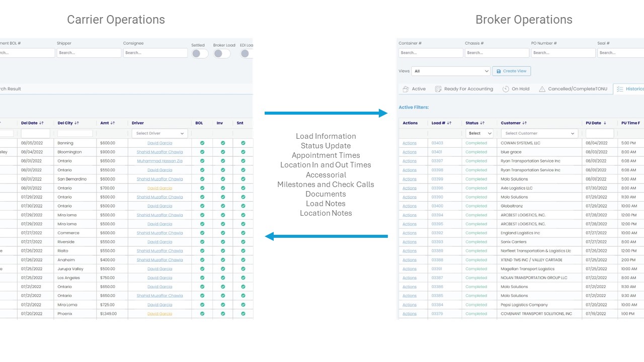
Task: Open the Status Select filter dropdown
Action: pyautogui.click(x=479, y=133)
